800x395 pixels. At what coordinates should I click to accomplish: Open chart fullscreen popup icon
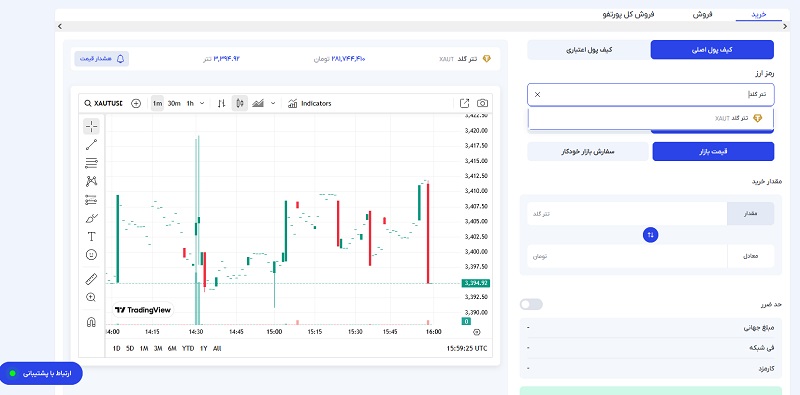pos(464,104)
